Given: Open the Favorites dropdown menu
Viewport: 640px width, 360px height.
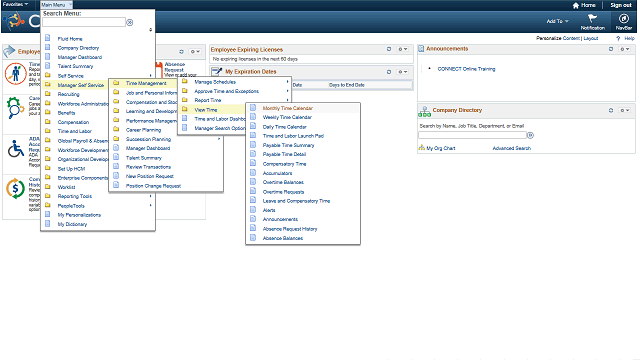Looking at the screenshot, I should point(16,4).
